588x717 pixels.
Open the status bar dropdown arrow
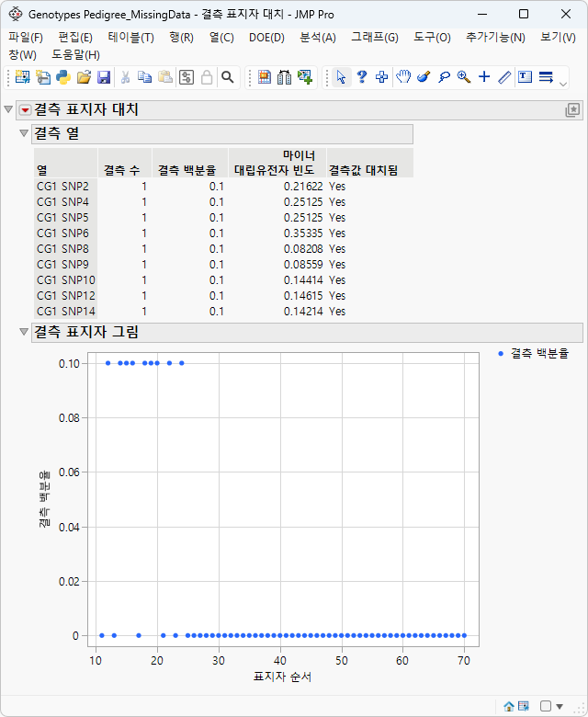[x=560, y=707]
